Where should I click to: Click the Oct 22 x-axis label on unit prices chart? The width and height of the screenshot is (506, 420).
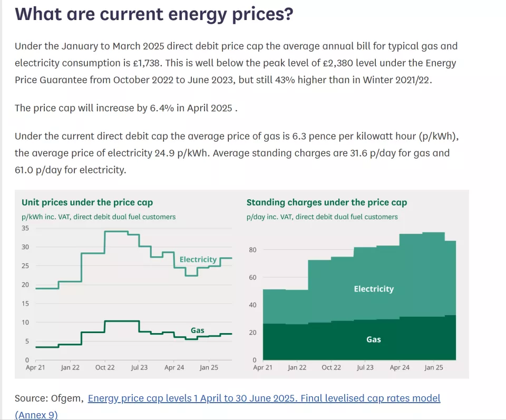point(105,367)
